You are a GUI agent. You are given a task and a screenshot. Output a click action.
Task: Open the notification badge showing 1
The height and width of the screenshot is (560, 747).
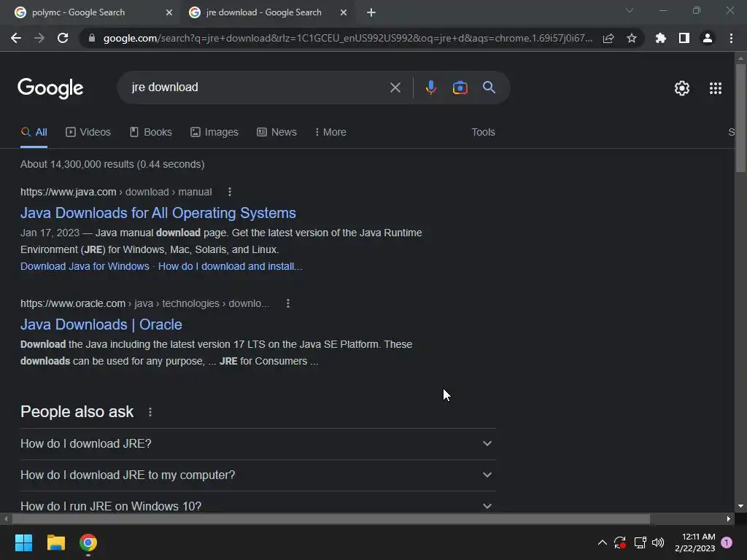pyautogui.click(x=727, y=542)
